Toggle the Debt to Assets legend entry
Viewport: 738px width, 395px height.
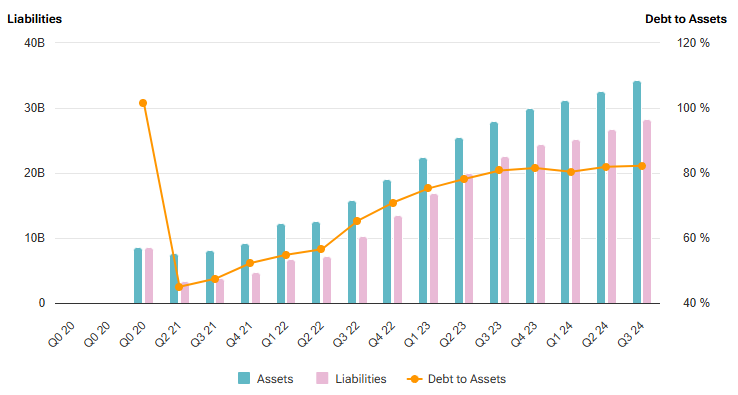point(456,379)
